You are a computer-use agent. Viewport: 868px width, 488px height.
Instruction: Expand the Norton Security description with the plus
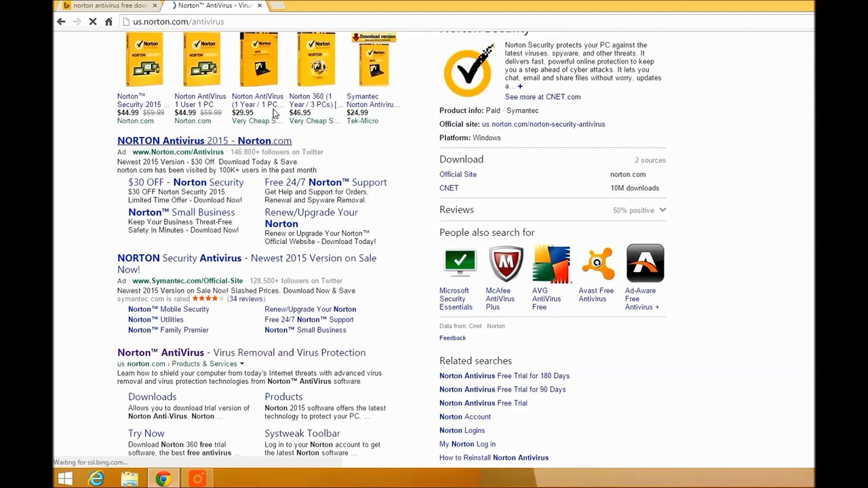[520, 86]
